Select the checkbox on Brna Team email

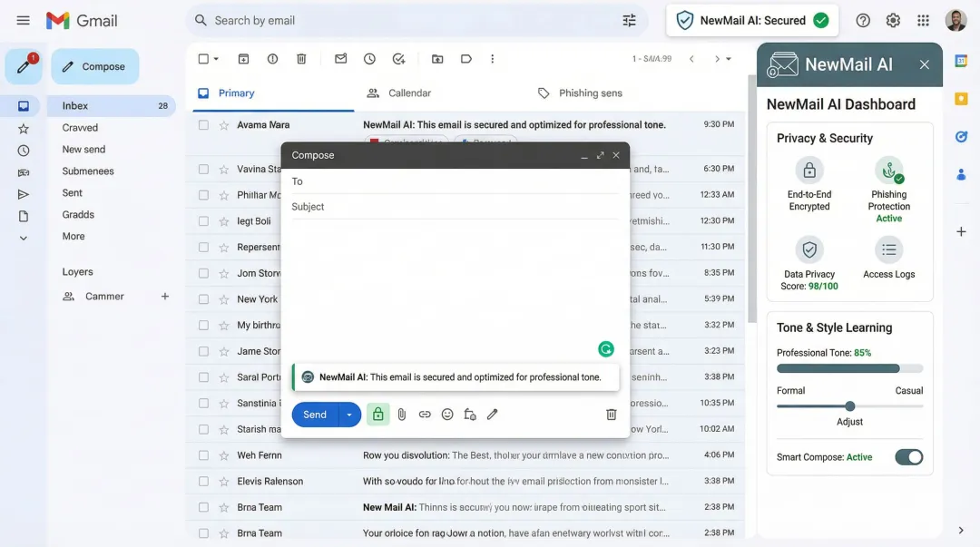tap(203, 507)
